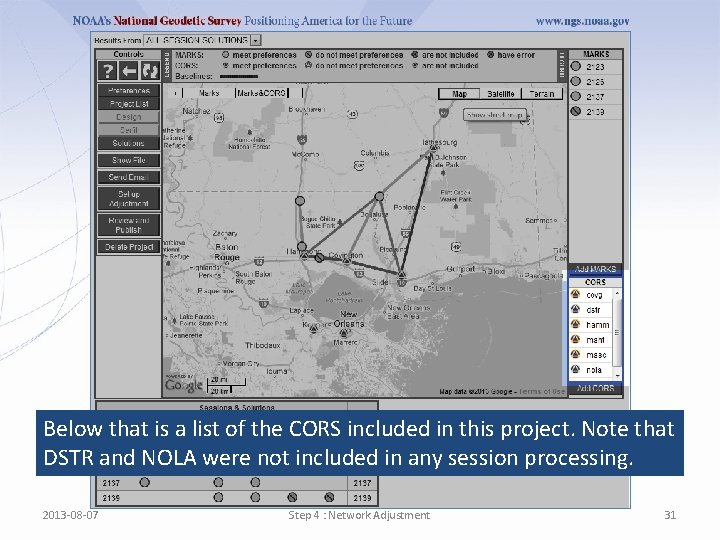Viewport: 720px width, 540px height.
Task: Collapse the Legend panel handle
Action: click(x=167, y=65)
